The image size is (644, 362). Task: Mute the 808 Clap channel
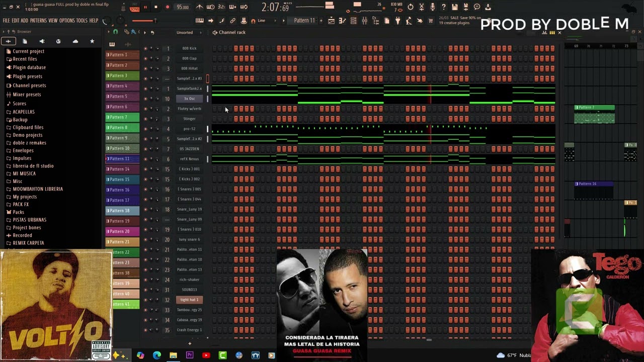tap(145, 58)
